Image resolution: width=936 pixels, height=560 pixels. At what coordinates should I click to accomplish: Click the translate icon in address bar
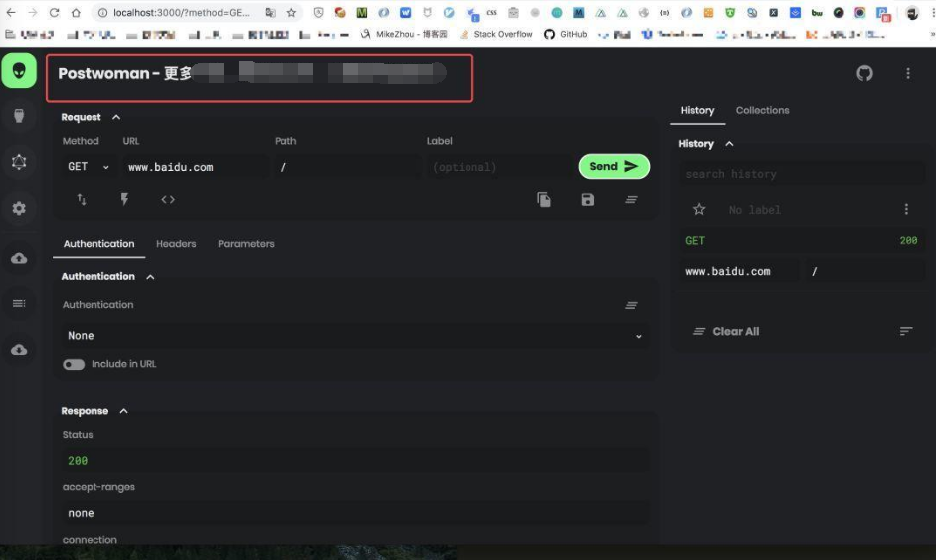(x=270, y=13)
